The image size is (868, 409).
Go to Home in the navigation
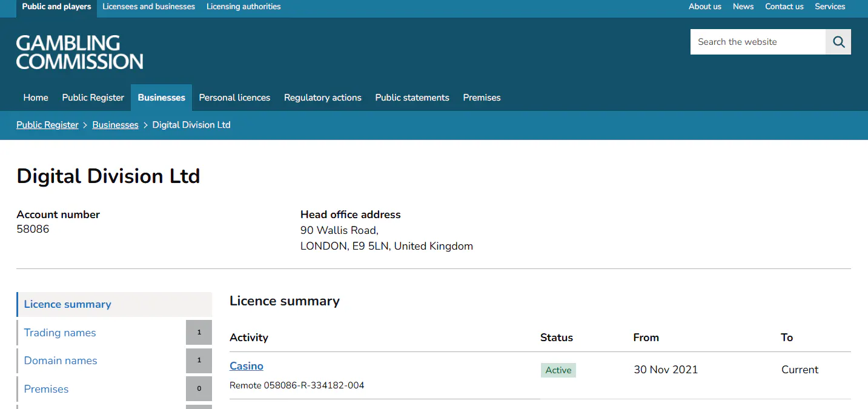pos(36,98)
